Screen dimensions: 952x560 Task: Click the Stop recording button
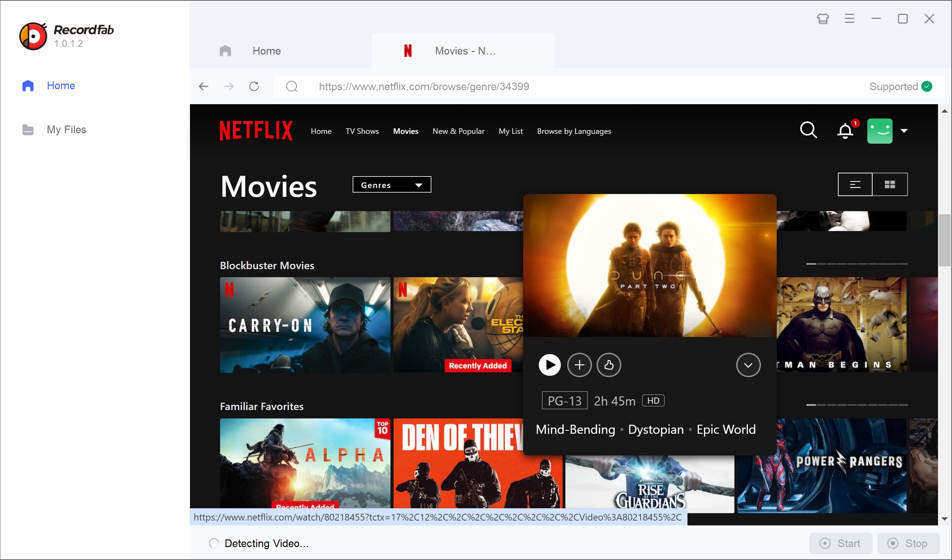[x=908, y=544]
